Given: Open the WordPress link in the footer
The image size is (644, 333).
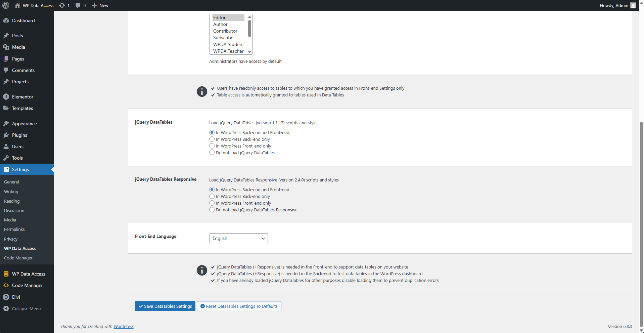Looking at the screenshot, I should click(124, 326).
